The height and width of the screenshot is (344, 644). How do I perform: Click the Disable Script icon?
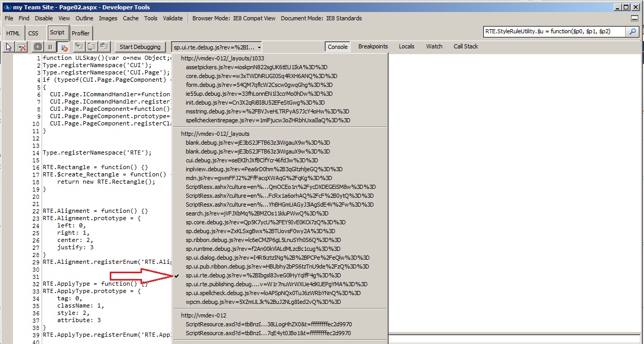(22, 46)
